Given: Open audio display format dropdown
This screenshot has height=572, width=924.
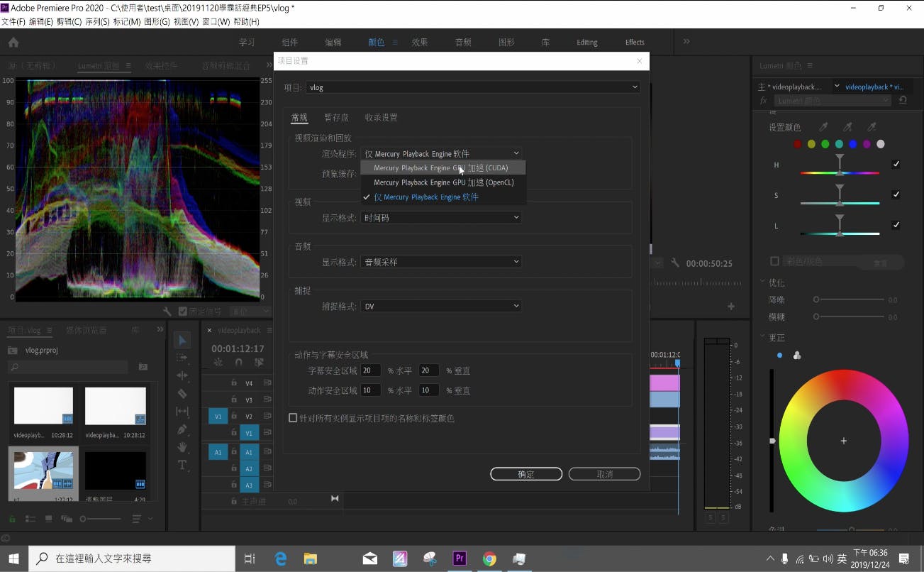Looking at the screenshot, I should (x=442, y=262).
